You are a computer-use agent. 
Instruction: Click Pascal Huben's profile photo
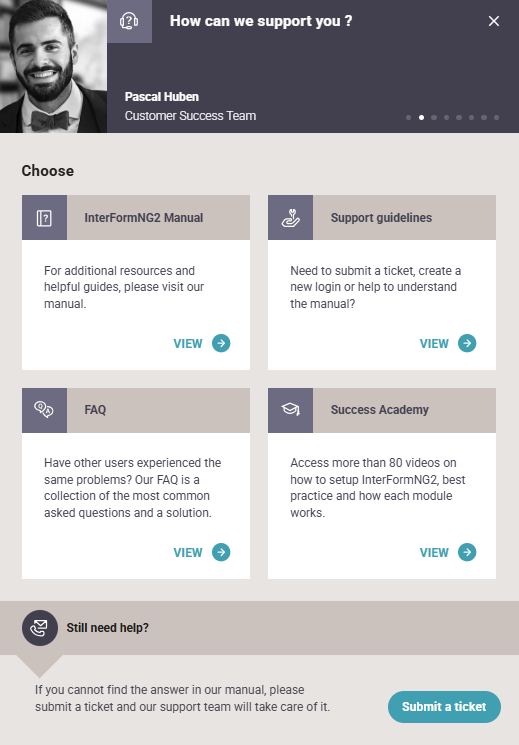point(53,66)
